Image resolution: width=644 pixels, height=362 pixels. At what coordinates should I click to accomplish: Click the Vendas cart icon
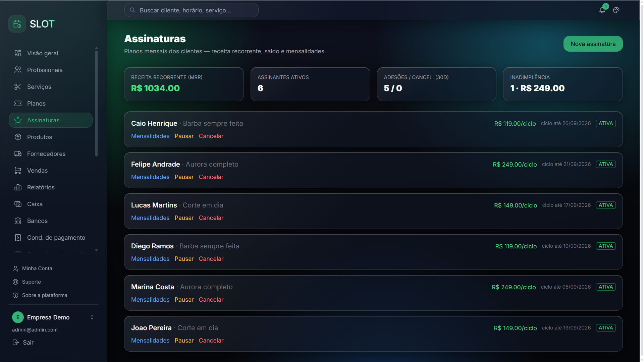(x=18, y=171)
